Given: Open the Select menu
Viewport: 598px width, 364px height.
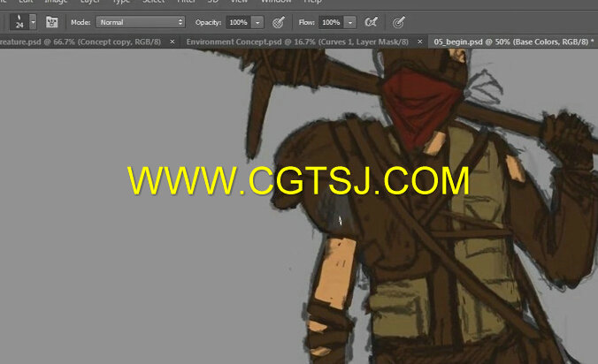Looking at the screenshot, I should point(154,2).
